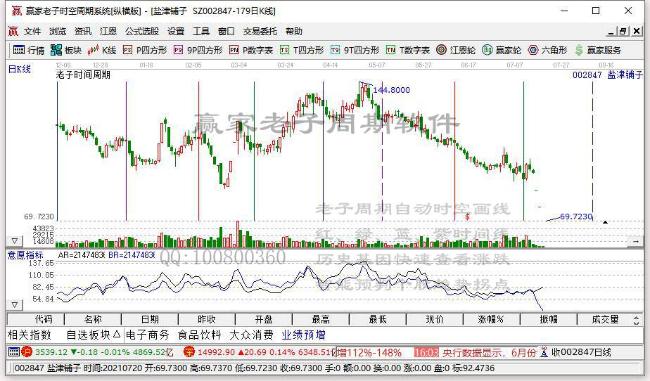
Task: Select the 电子商务 sector tab
Action: point(147,335)
